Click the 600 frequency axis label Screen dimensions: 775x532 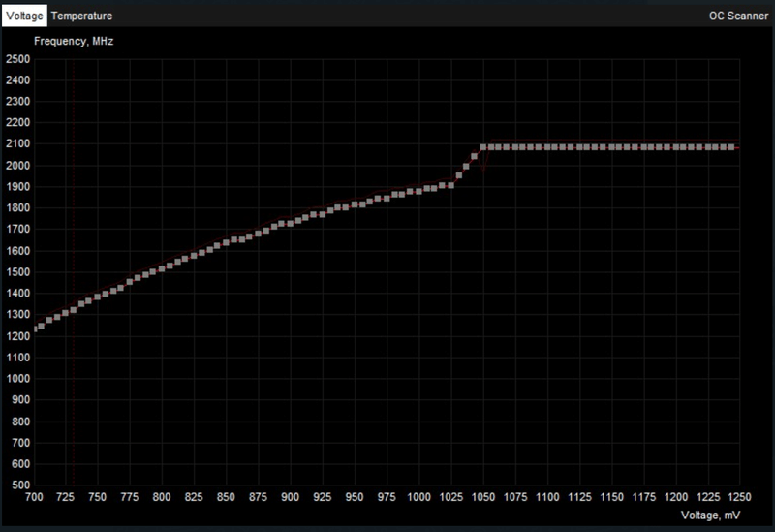(x=20, y=464)
